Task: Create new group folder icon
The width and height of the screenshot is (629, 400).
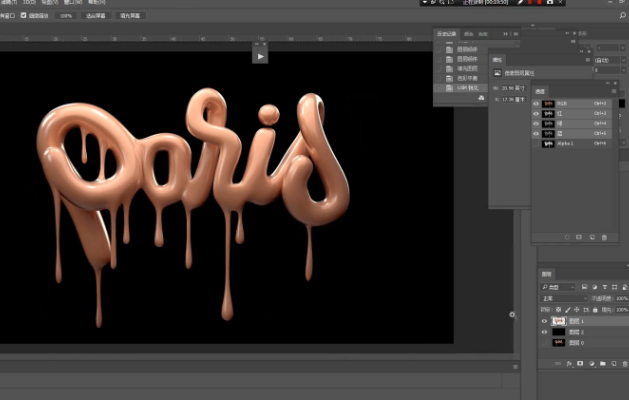Action: point(603,363)
